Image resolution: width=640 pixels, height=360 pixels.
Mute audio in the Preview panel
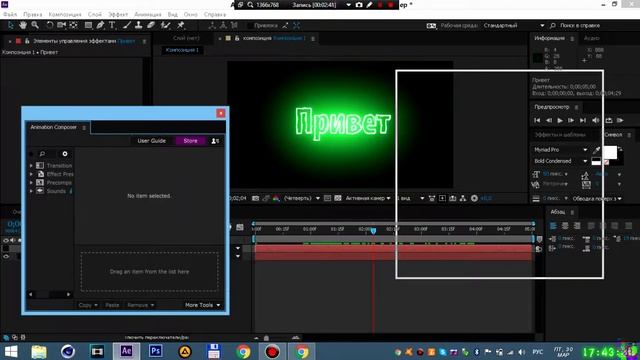tap(596, 120)
